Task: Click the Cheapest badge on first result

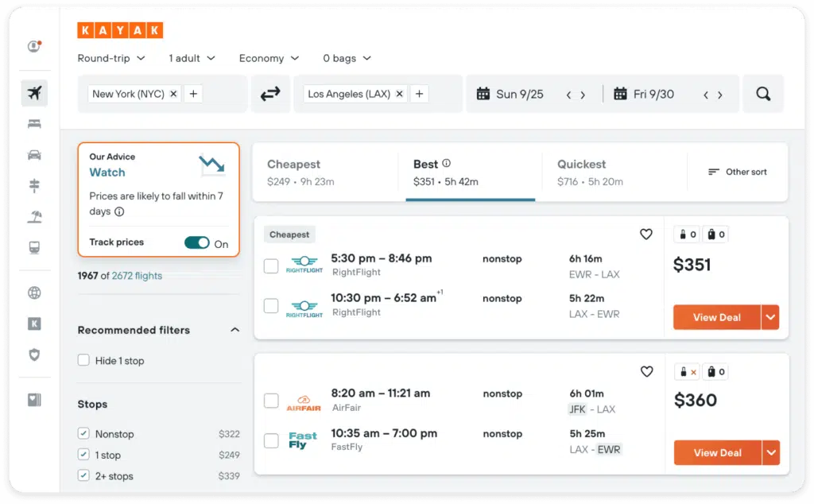Action: coord(289,235)
